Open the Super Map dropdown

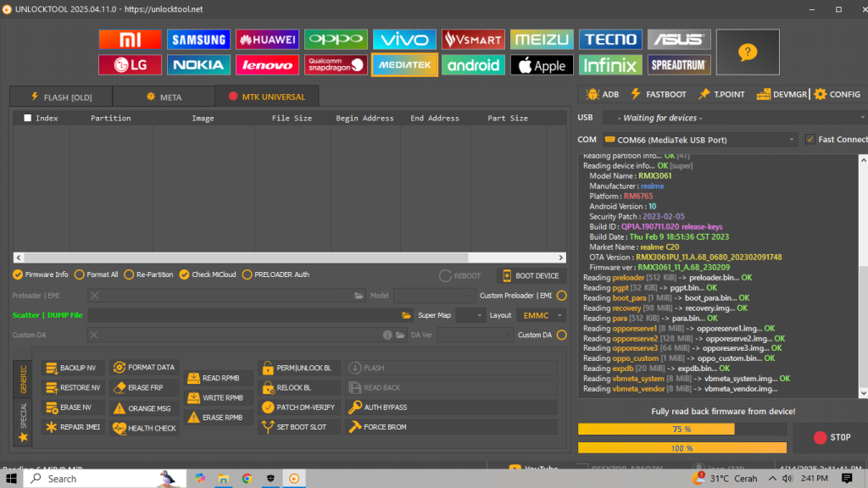click(x=470, y=315)
